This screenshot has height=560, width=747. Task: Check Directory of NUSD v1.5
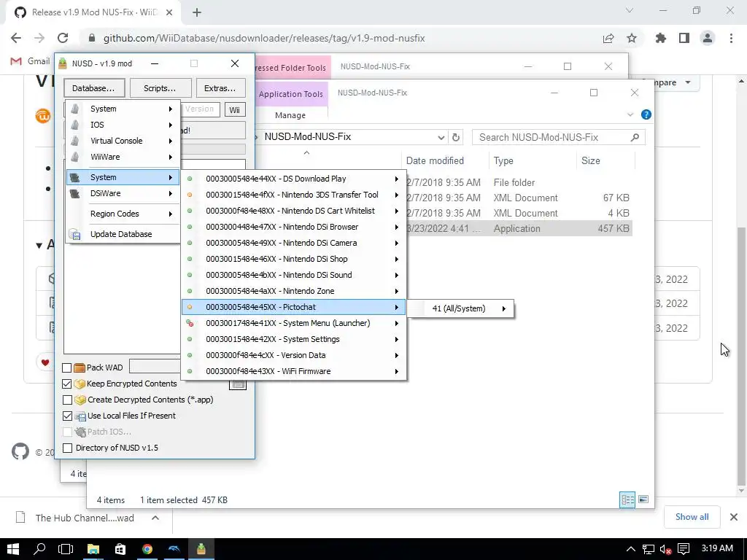point(67,448)
